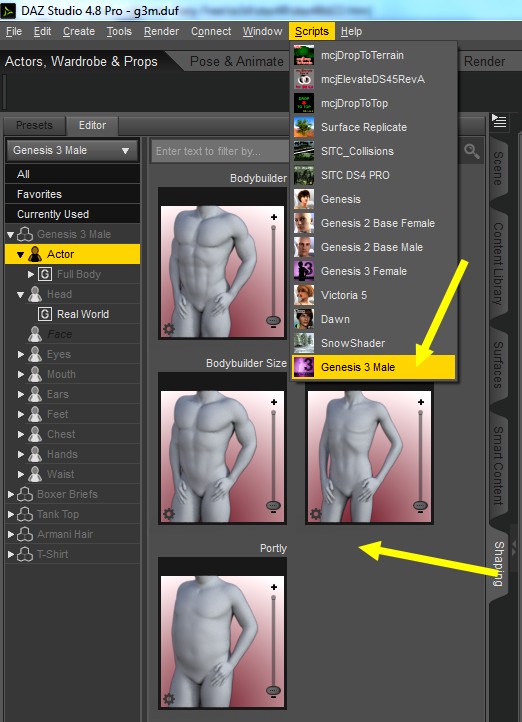Click the plus button on Portly slider
The width and height of the screenshot is (522, 722).
(274, 587)
